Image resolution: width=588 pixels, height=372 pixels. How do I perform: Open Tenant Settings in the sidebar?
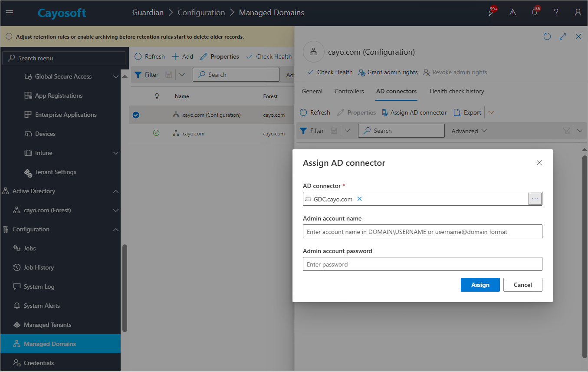[x=56, y=172]
